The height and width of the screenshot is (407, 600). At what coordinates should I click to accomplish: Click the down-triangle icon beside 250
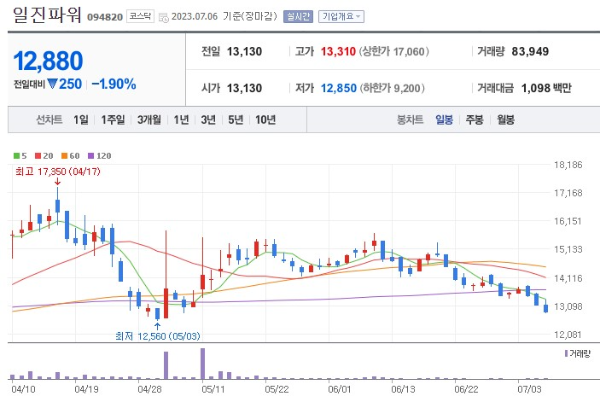click(53, 83)
